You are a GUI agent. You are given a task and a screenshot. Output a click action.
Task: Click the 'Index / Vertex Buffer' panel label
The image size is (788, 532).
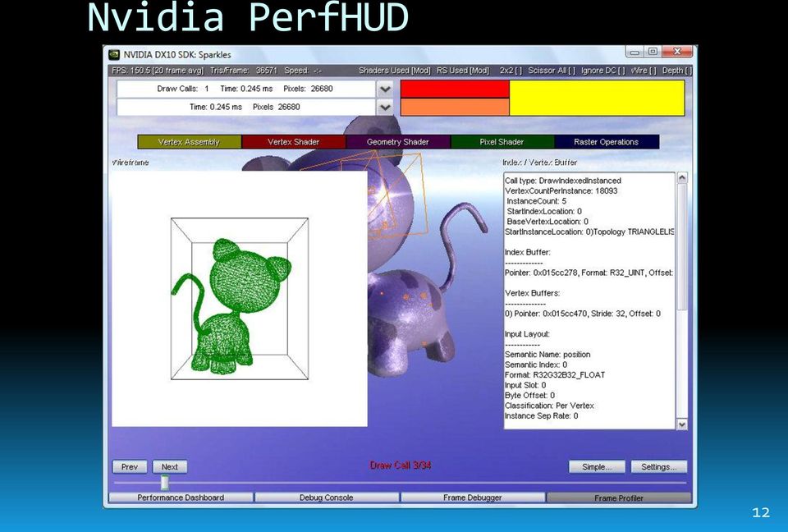(540, 163)
